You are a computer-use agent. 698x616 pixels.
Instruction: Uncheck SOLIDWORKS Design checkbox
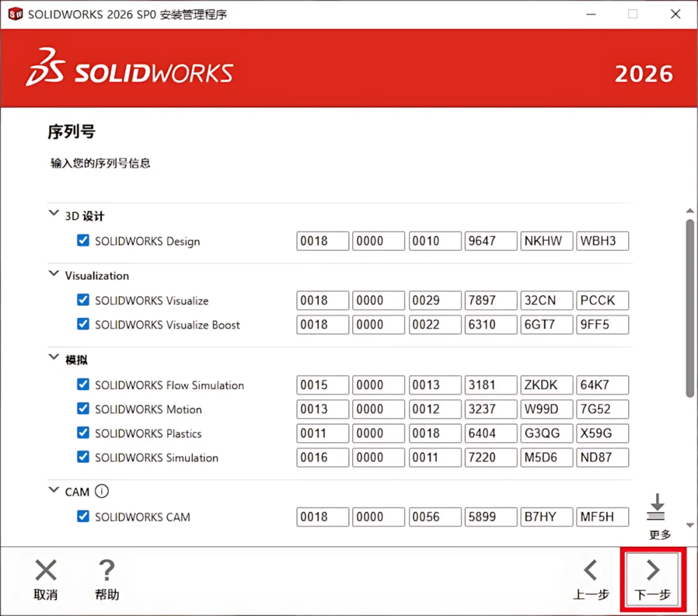click(x=83, y=240)
